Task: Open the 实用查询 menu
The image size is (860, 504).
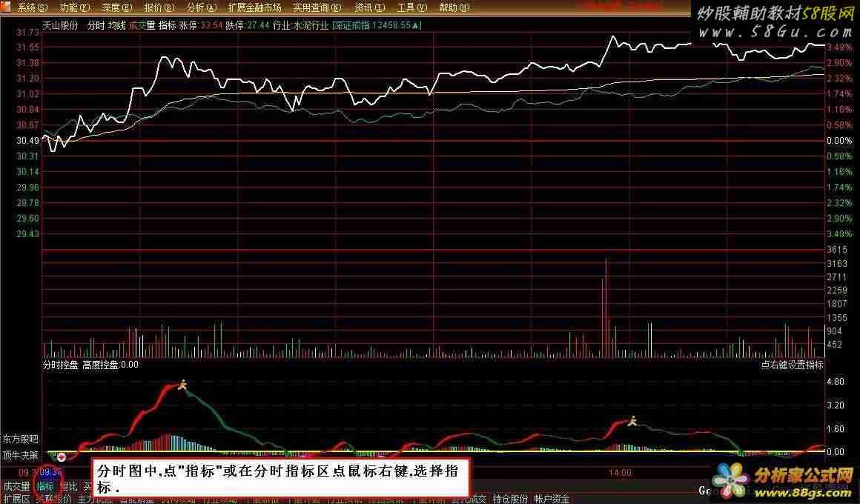Action: pos(317,7)
